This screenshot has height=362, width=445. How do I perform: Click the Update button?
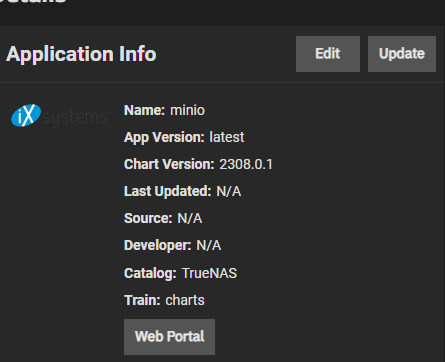pyautogui.click(x=402, y=54)
